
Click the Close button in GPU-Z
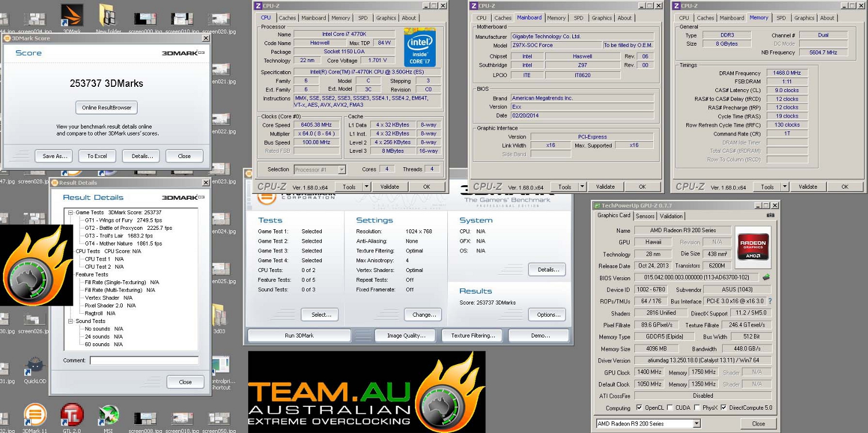click(x=758, y=424)
